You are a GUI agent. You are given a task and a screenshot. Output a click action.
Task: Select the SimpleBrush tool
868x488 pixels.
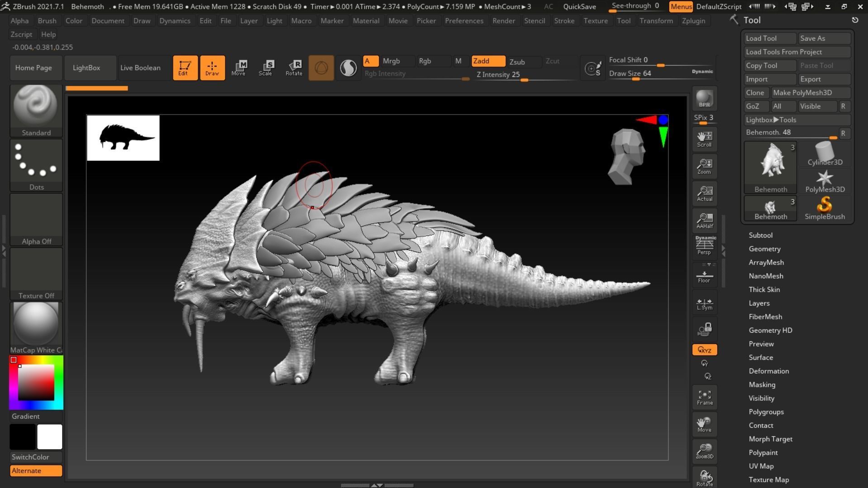coord(825,208)
